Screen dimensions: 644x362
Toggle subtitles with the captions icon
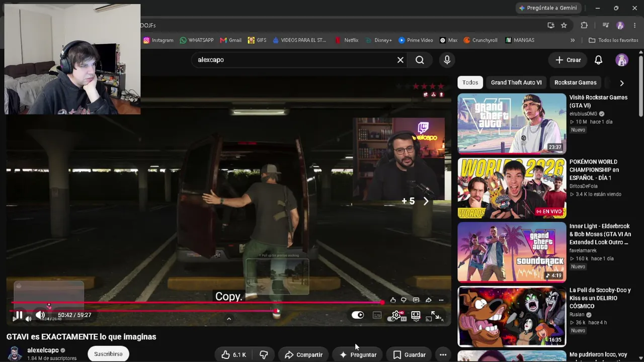(x=377, y=315)
